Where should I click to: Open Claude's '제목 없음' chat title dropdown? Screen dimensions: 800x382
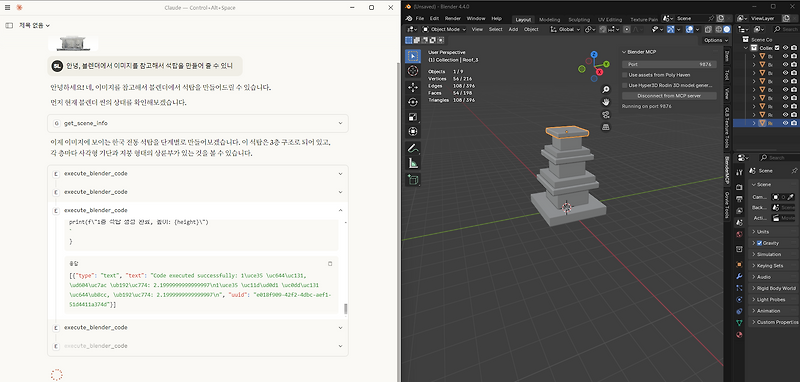pos(34,26)
